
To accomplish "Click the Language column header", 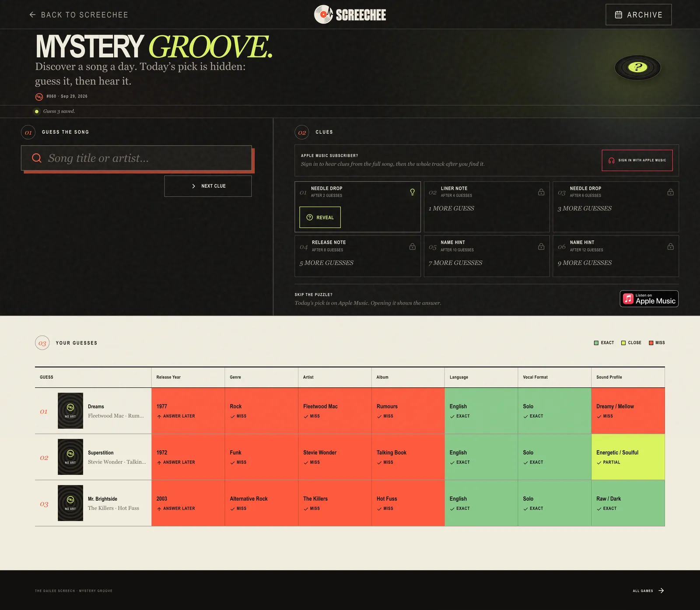I will coord(481,377).
